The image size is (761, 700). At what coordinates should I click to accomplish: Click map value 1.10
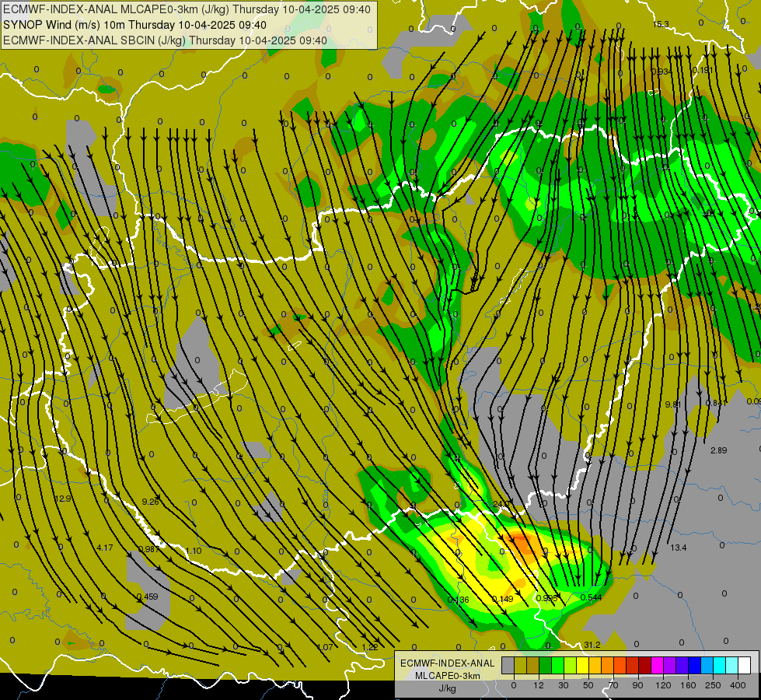point(194,551)
